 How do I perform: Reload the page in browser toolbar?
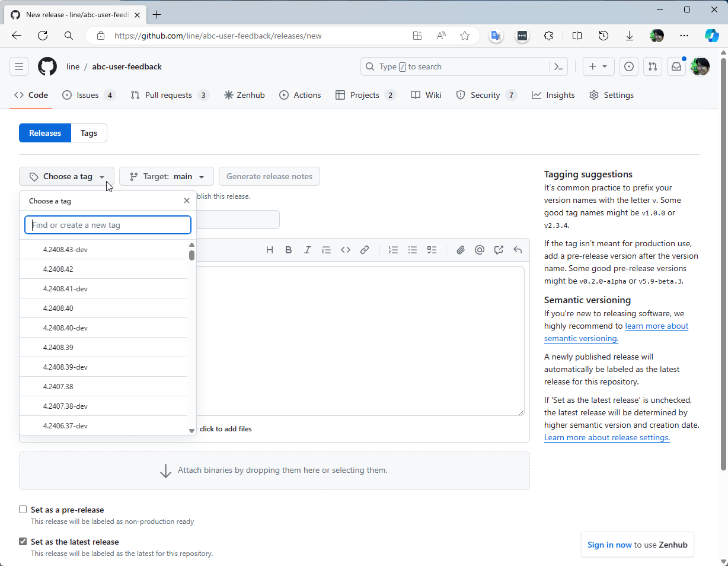43,36
